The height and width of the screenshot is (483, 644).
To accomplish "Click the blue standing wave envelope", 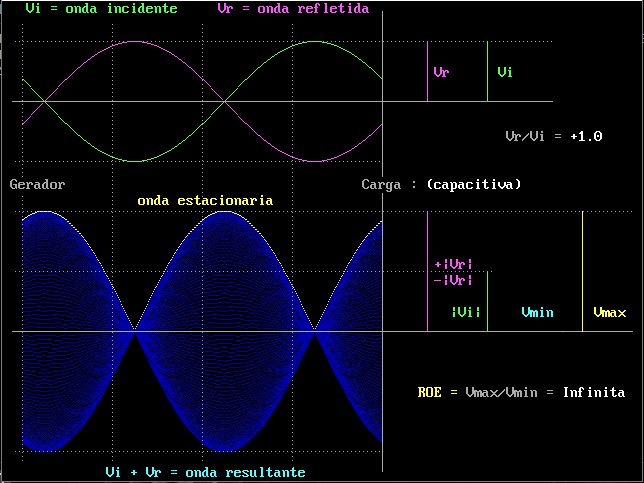I will [x=202, y=331].
